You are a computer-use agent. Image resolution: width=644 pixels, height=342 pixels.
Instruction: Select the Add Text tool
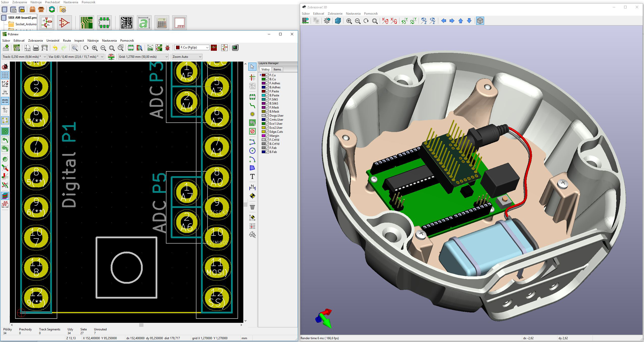[x=252, y=177]
